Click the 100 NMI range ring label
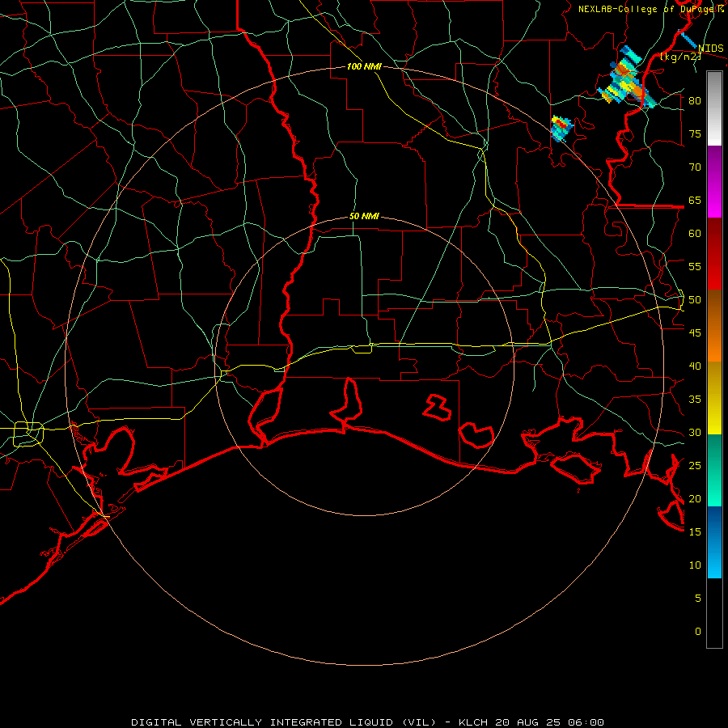 pos(364,66)
